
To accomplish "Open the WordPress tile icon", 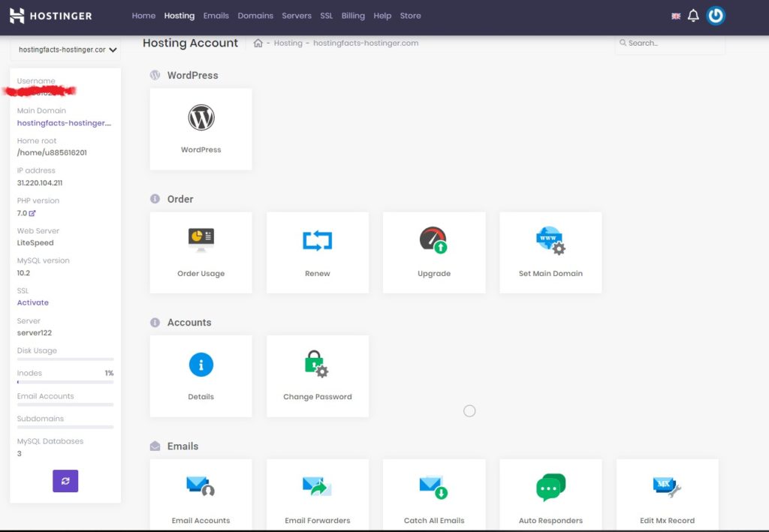I will 201,118.
